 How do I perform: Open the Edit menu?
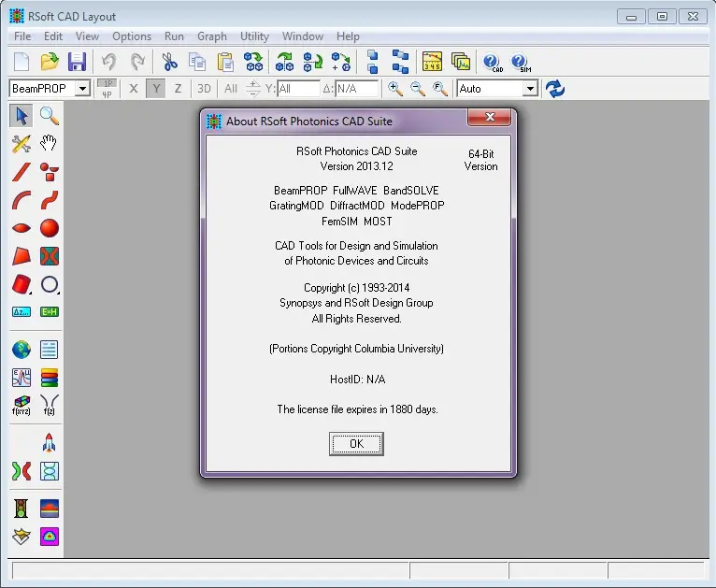coord(53,36)
